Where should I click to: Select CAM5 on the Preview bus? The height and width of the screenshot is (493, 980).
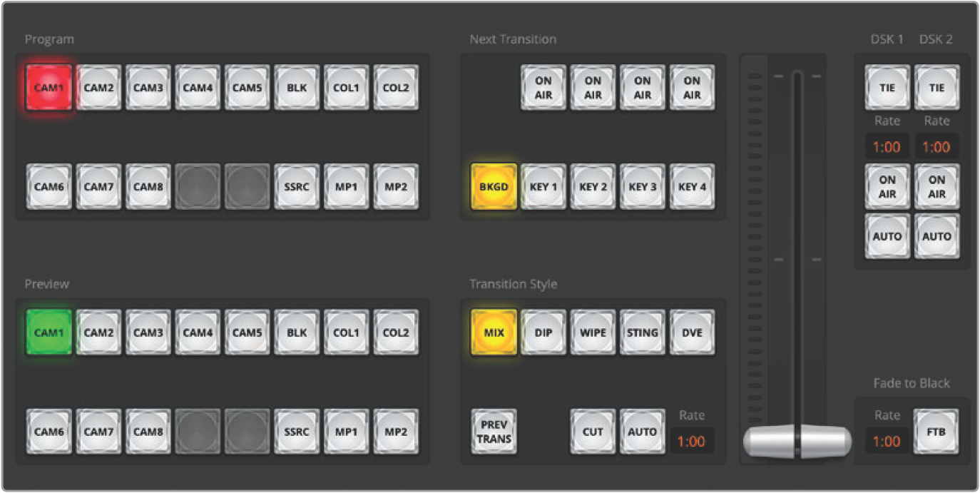coord(247,332)
